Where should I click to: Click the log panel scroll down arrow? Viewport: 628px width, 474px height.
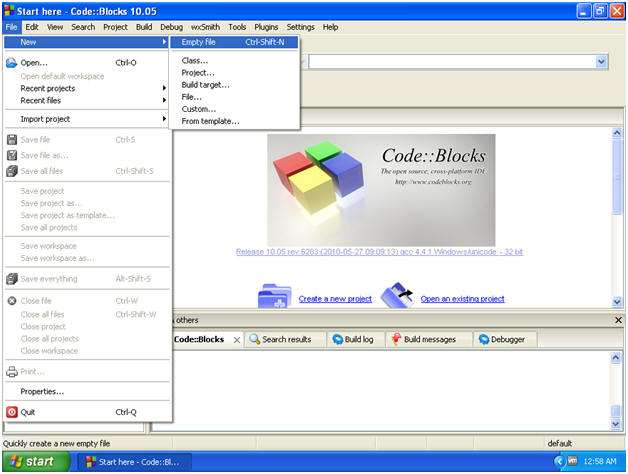coord(616,424)
